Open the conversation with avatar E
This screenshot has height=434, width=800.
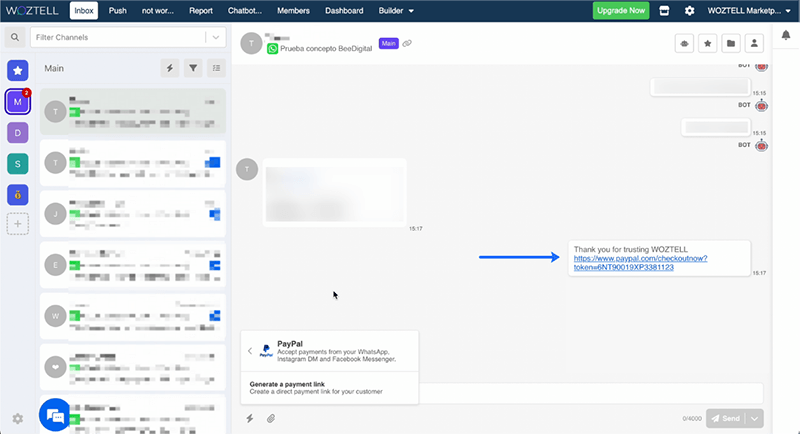coord(133,265)
